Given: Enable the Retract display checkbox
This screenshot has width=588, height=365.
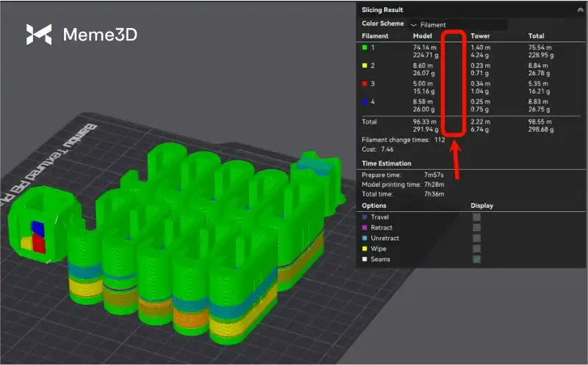Looking at the screenshot, I should (x=476, y=227).
